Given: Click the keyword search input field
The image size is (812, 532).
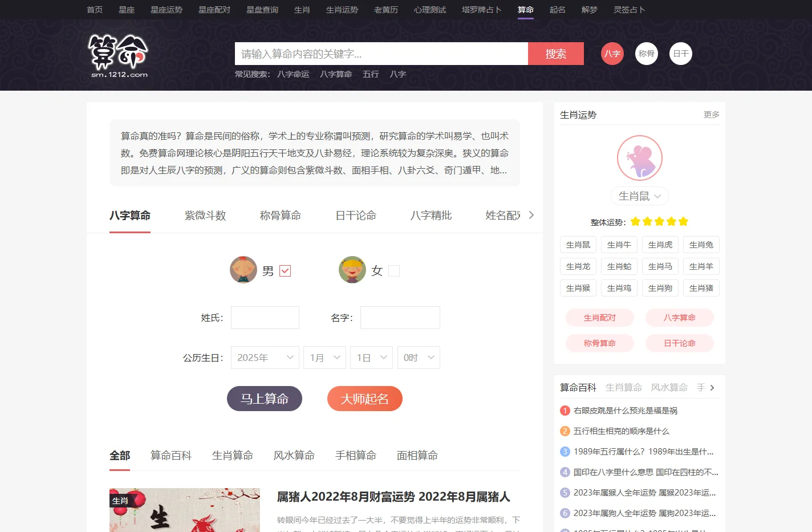Looking at the screenshot, I should (381, 54).
